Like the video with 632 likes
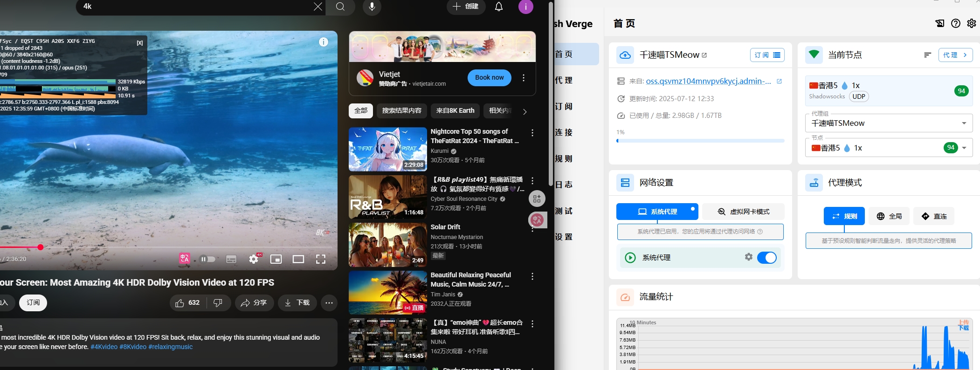 pos(187,303)
